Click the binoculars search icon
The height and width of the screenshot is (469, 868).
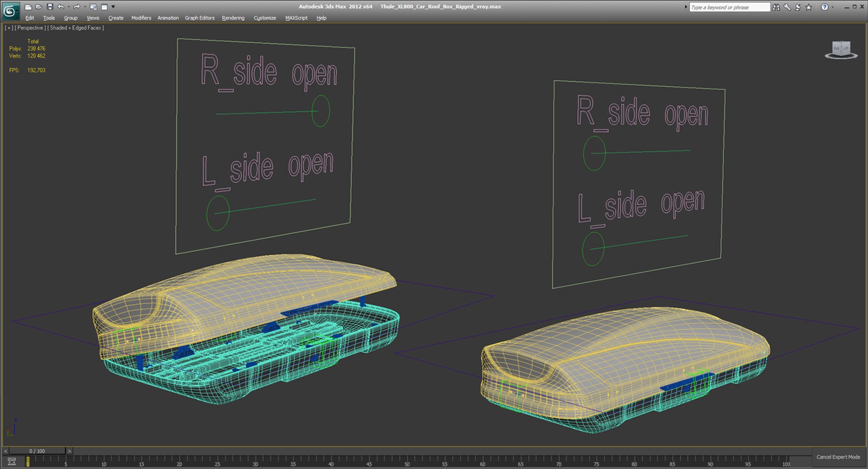[x=776, y=7]
